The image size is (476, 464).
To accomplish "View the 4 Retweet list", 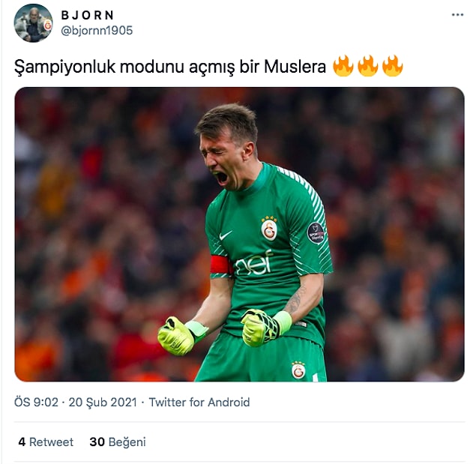I will [x=46, y=442].
